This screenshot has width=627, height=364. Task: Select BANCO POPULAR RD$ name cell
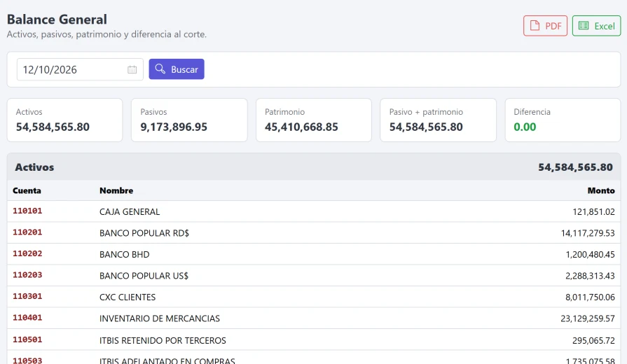pos(144,233)
